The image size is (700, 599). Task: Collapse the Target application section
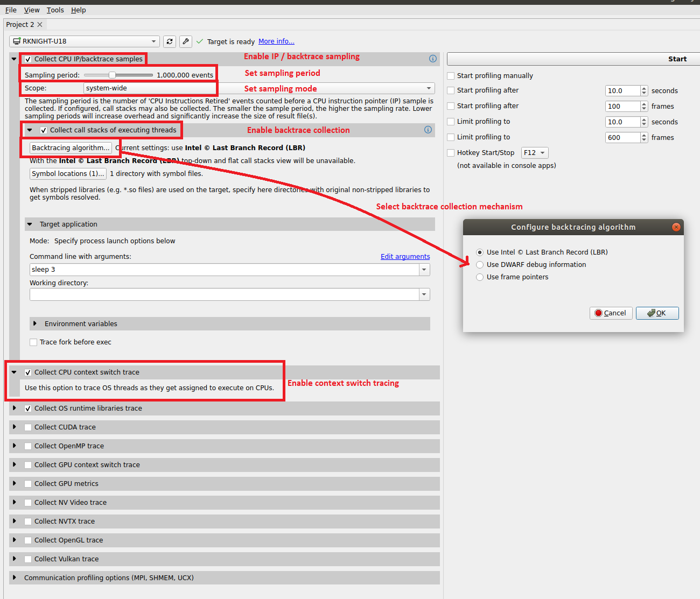pos(30,224)
